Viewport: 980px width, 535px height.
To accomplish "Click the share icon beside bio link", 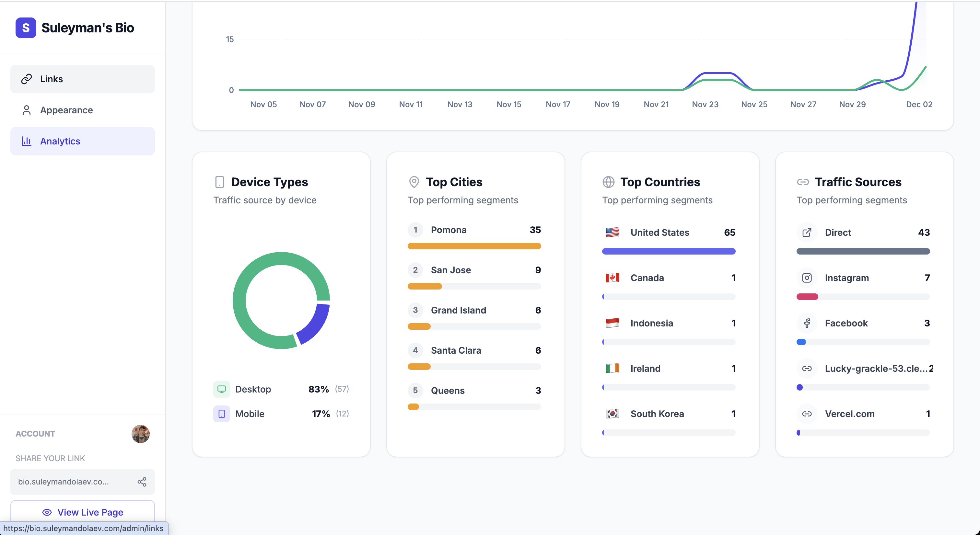I will [x=142, y=482].
